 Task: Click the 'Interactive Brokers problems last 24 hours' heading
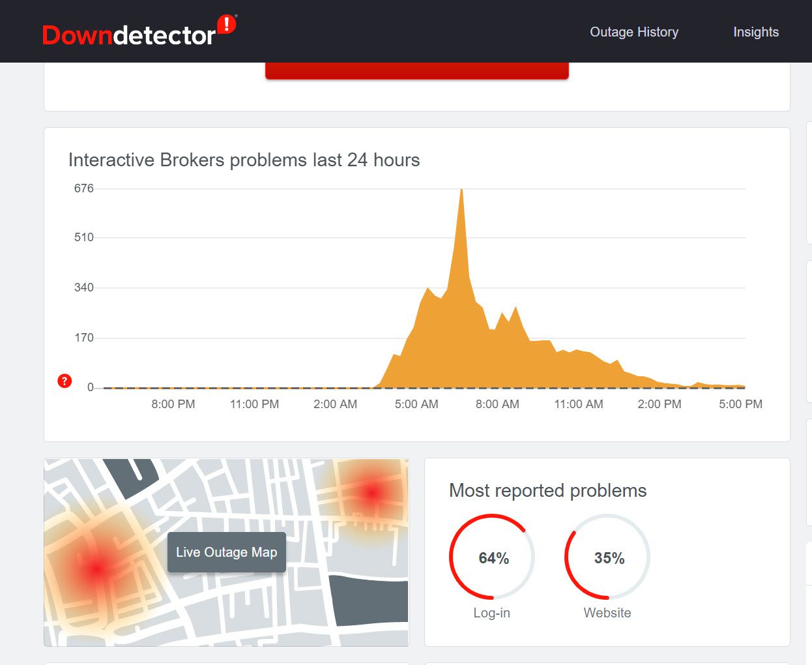point(244,160)
